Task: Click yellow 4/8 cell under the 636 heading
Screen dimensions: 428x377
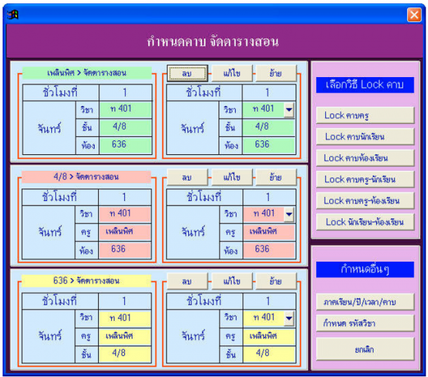Action: [125, 354]
